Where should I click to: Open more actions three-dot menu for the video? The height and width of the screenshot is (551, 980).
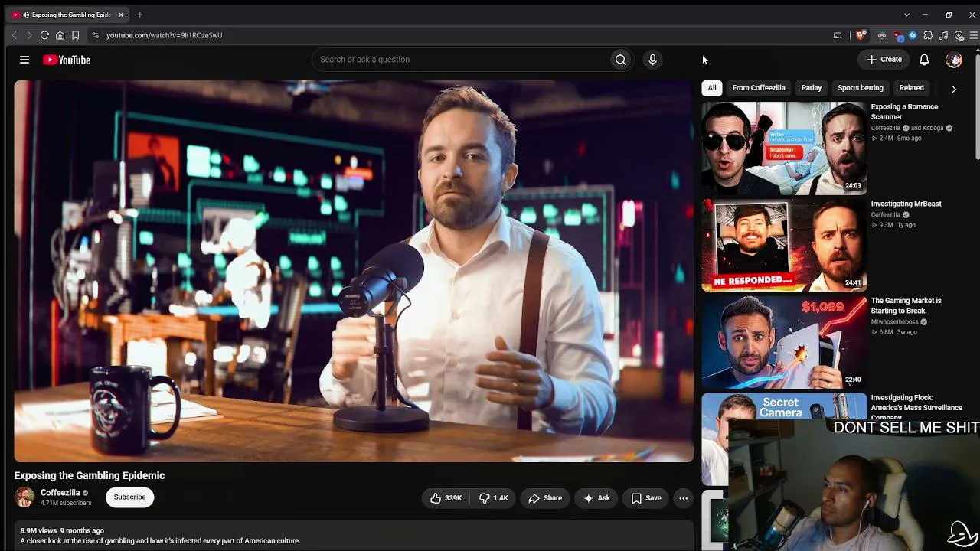(683, 498)
